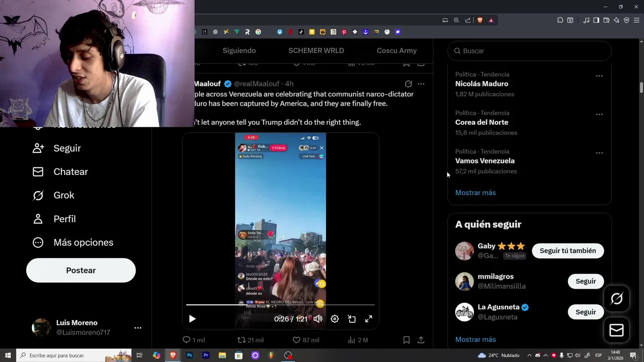Reply to the post with 1 mil replies
644x362 pixels.
(x=194, y=340)
